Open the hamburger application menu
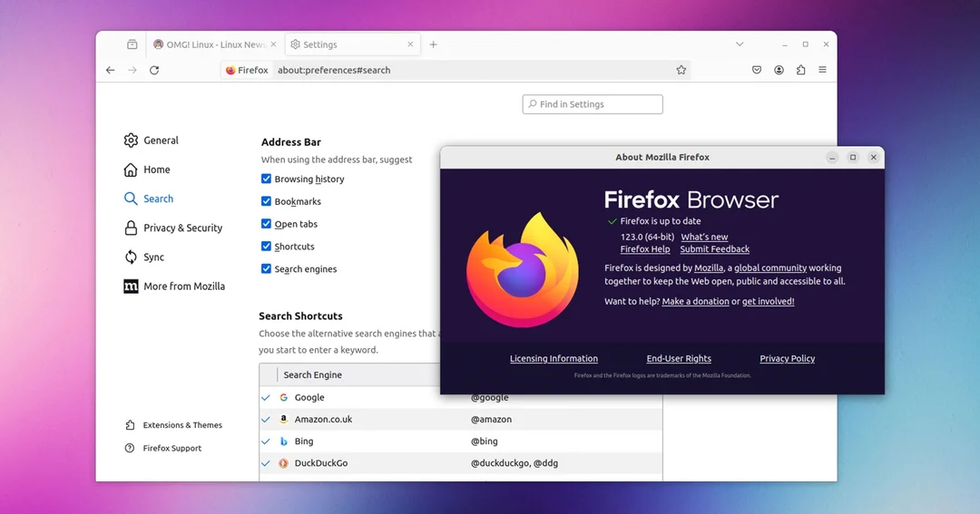Screen dimensions: 980x514 (822, 70)
